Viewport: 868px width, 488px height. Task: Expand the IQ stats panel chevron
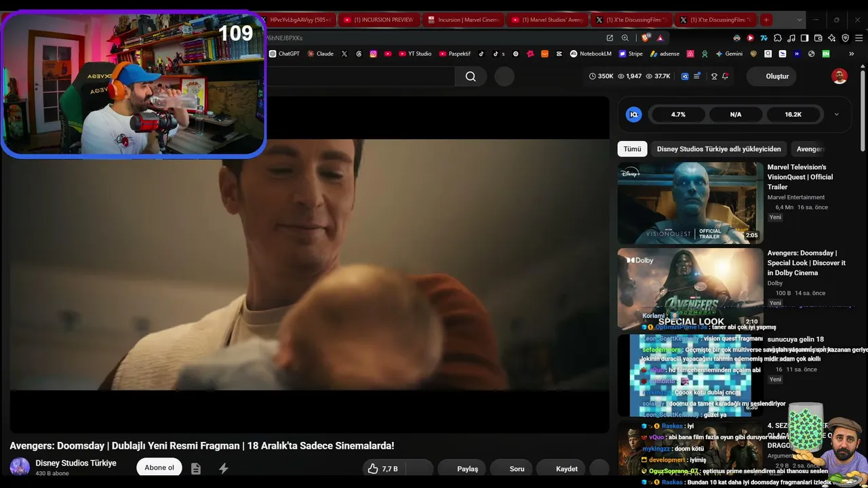click(x=836, y=115)
